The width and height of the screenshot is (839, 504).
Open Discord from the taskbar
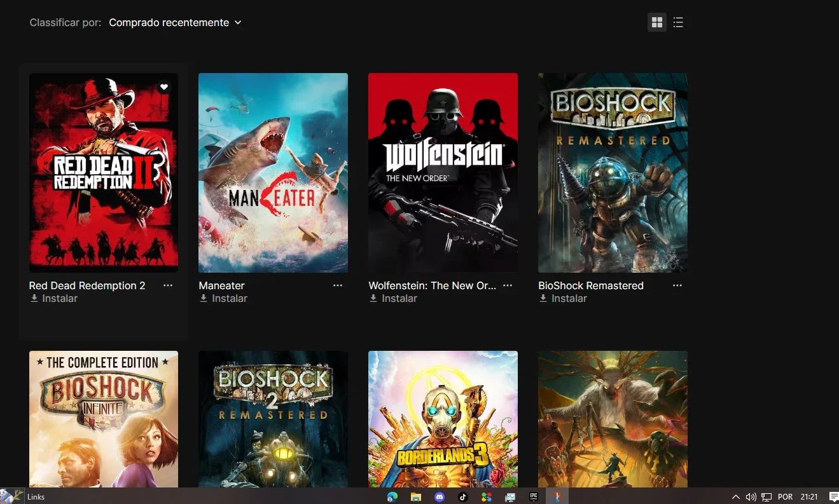[440, 496]
